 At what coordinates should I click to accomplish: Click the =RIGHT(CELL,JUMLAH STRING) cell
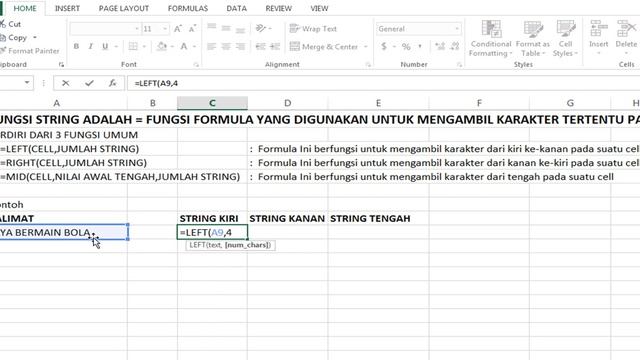[73, 163]
